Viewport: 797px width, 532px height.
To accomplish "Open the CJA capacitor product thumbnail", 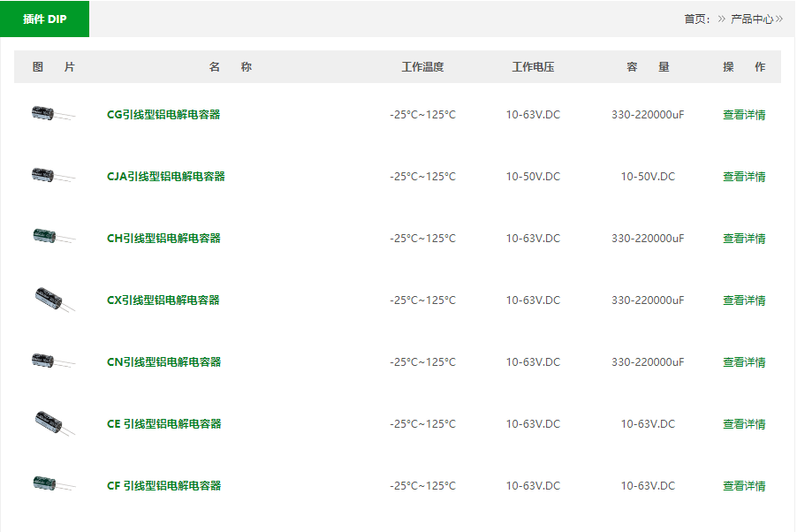I will click(x=53, y=176).
